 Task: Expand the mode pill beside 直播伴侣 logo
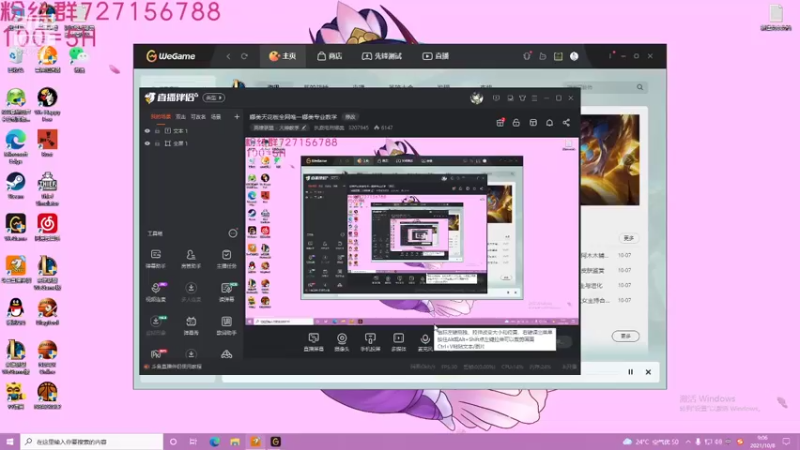[214, 97]
